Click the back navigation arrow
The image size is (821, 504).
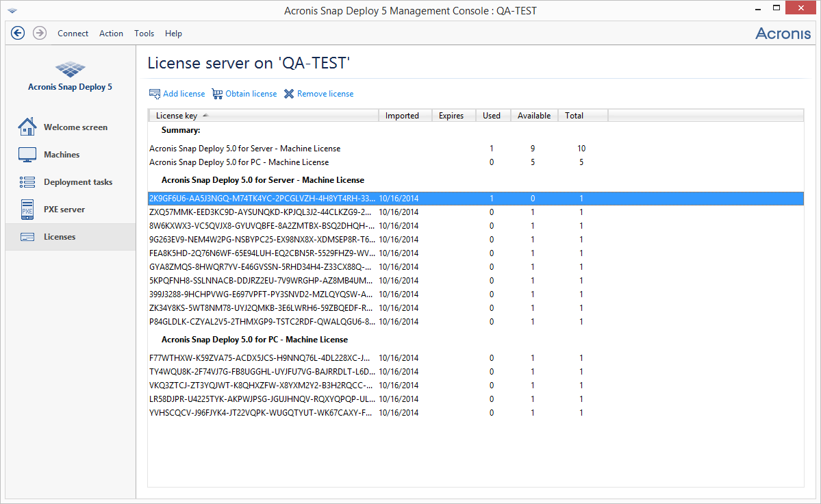pos(18,32)
